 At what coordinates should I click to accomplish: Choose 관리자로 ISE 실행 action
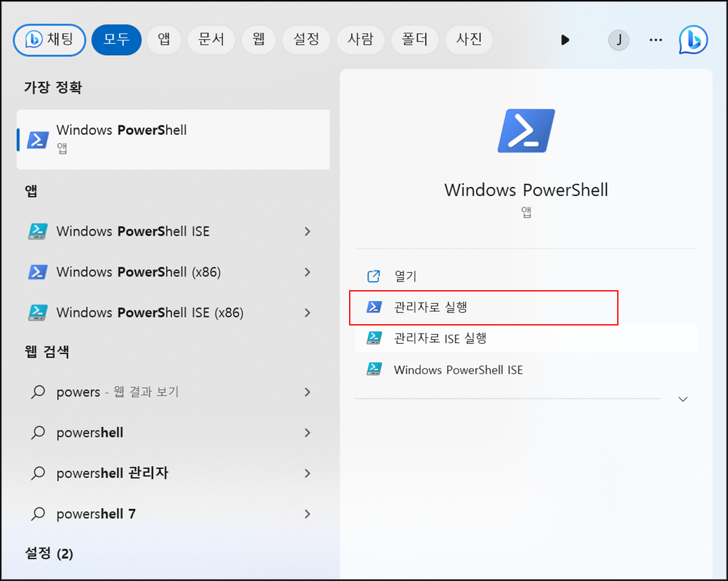(x=526, y=338)
